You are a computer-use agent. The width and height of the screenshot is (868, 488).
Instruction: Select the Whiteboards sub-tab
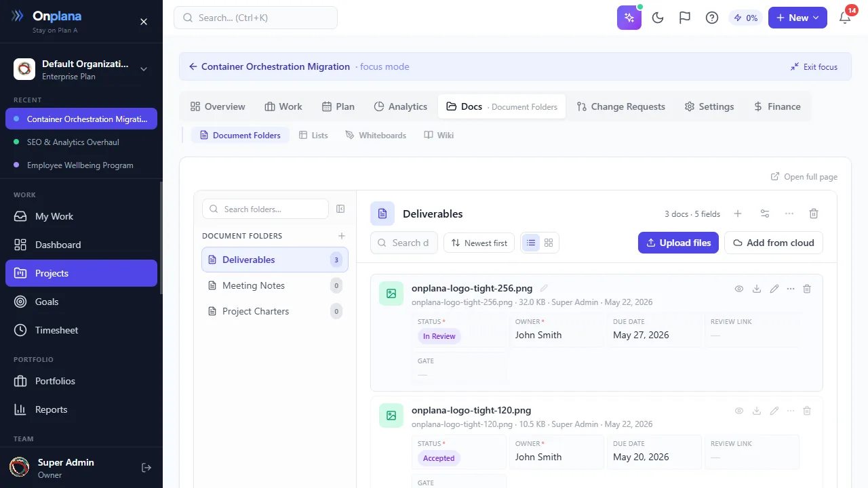pos(376,136)
